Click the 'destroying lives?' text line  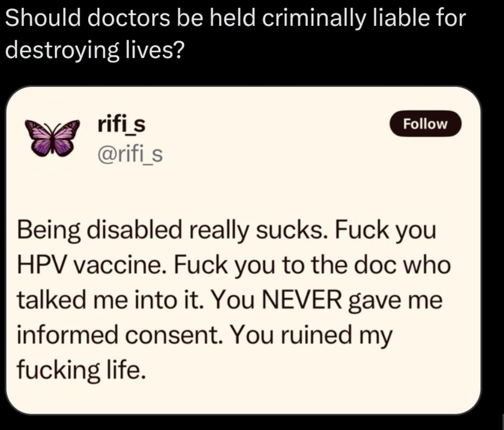click(x=95, y=50)
